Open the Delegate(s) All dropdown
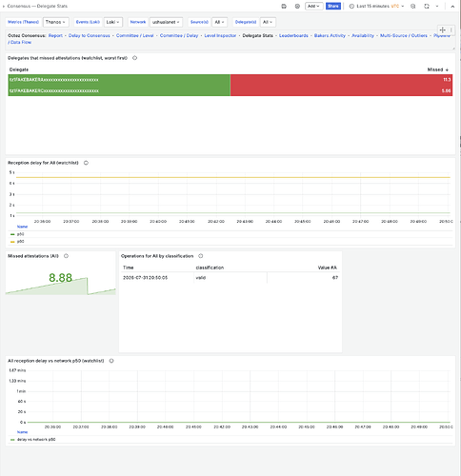 coord(268,22)
